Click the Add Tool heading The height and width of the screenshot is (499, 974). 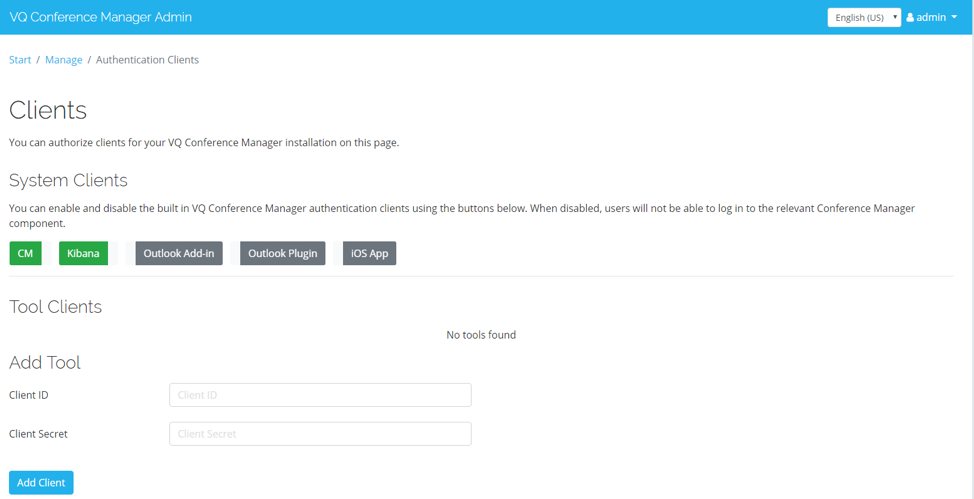(45, 362)
